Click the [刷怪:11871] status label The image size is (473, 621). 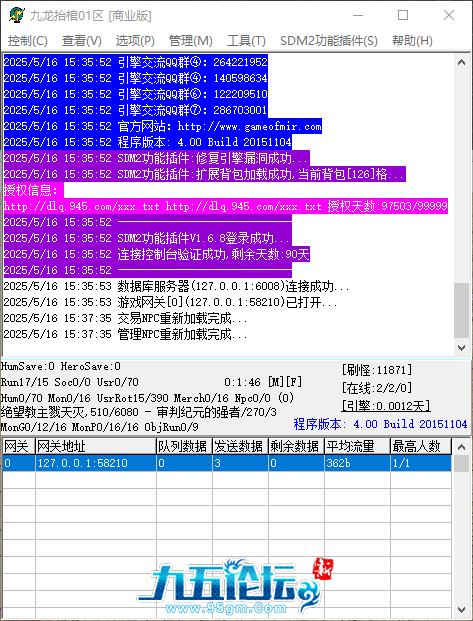[377, 370]
